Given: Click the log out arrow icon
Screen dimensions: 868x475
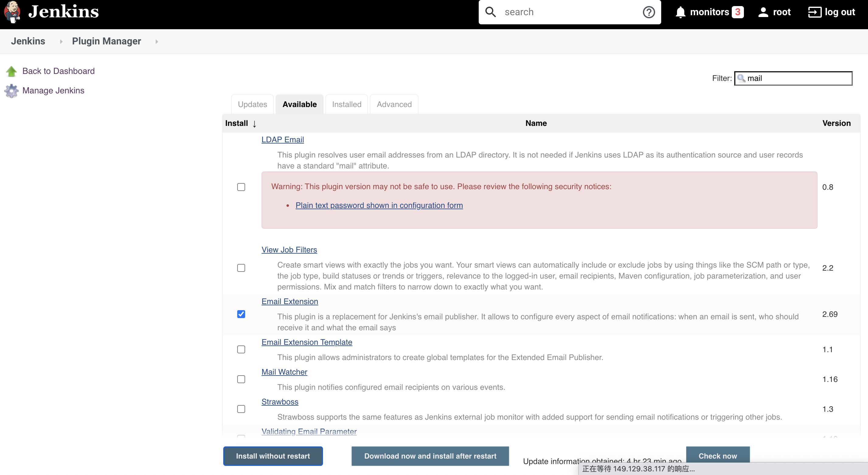Looking at the screenshot, I should click(x=814, y=12).
